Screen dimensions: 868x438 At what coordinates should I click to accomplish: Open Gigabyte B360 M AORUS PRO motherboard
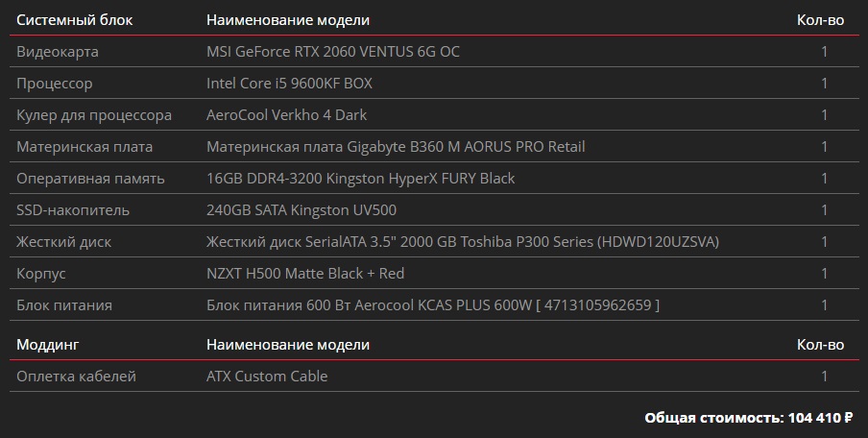[x=396, y=147]
